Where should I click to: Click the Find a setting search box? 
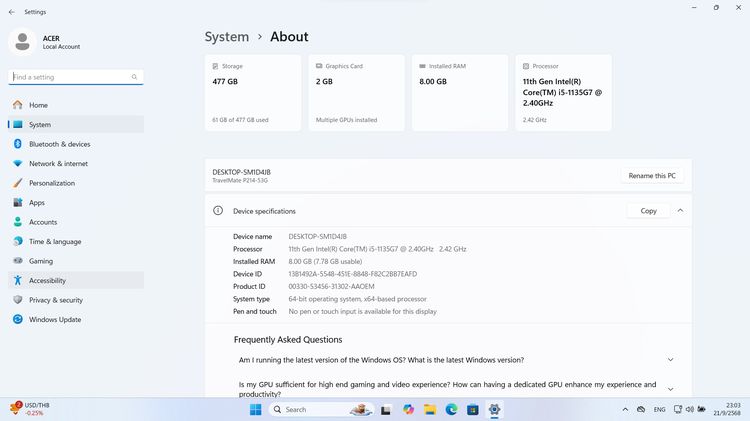pos(68,77)
